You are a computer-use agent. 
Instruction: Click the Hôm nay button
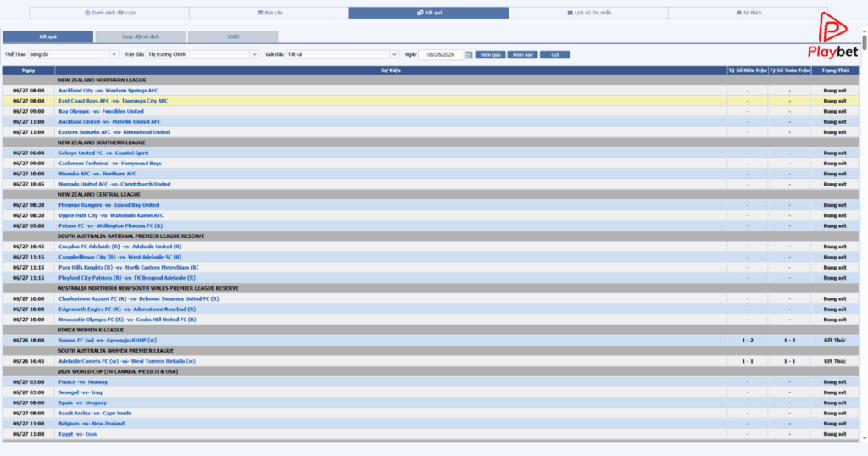(x=522, y=55)
